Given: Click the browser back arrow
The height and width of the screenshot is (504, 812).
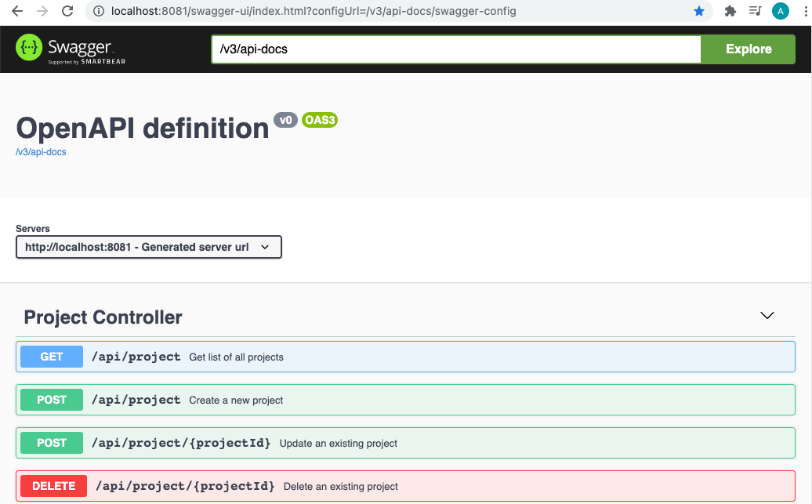Looking at the screenshot, I should [x=16, y=12].
